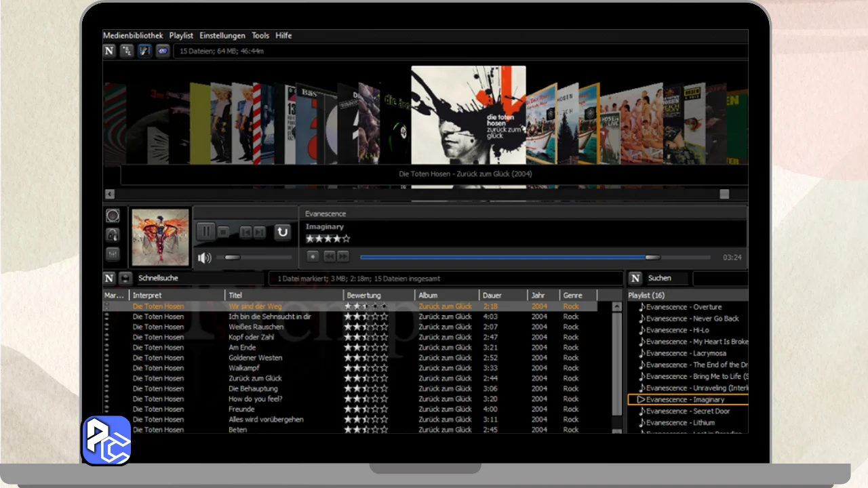The height and width of the screenshot is (488, 868).
Task: Select "Evanescence - Lithium" in the playlist
Action: click(680, 423)
